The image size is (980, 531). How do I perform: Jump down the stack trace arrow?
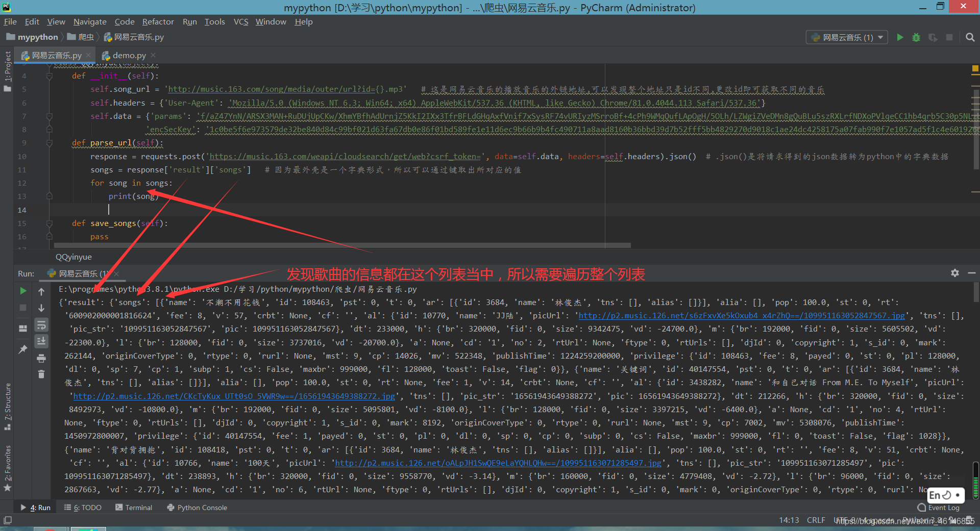[41, 308]
